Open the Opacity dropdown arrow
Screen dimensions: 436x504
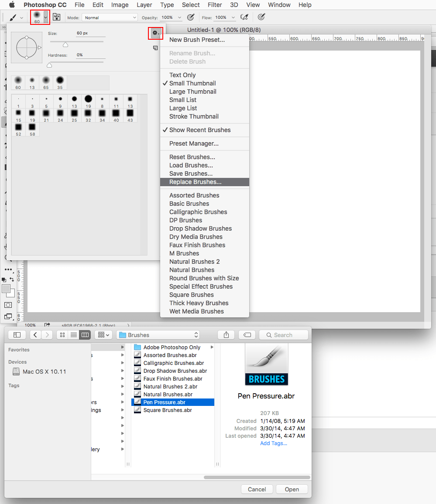[x=179, y=18]
